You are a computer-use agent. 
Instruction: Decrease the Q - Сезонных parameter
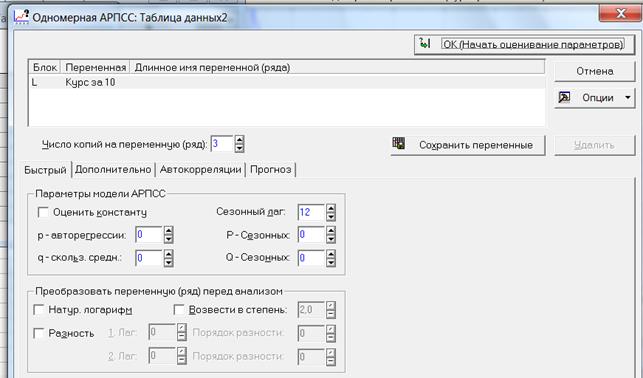click(331, 262)
